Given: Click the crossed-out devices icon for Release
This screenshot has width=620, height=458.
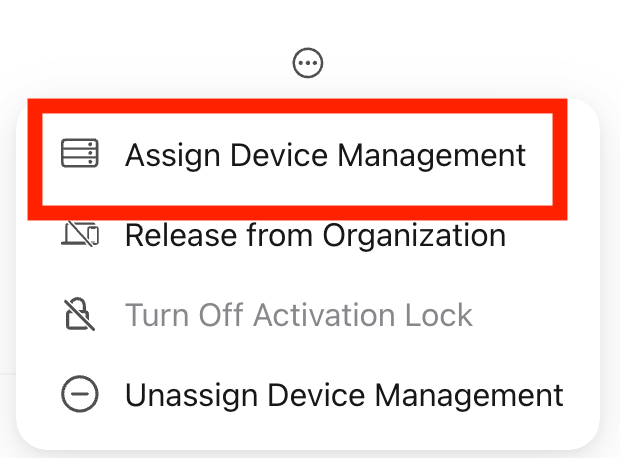Looking at the screenshot, I should [79, 236].
